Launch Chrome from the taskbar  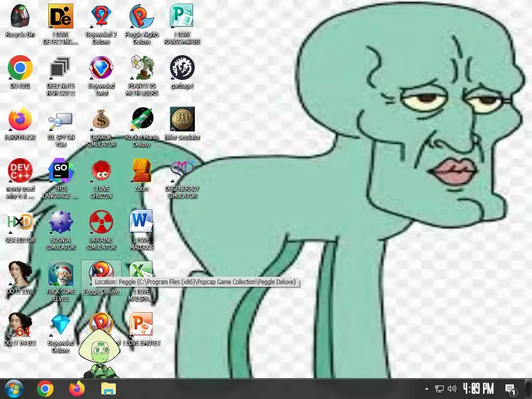point(45,389)
